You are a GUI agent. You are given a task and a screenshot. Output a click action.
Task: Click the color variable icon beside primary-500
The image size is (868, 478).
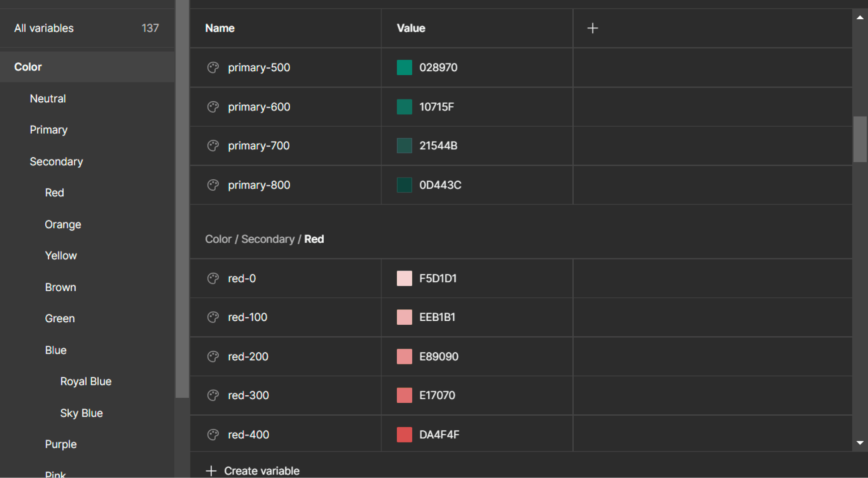(x=213, y=67)
